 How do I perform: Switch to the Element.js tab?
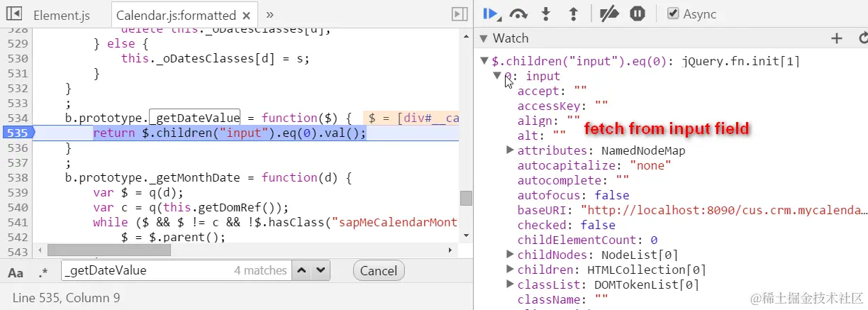(62, 15)
